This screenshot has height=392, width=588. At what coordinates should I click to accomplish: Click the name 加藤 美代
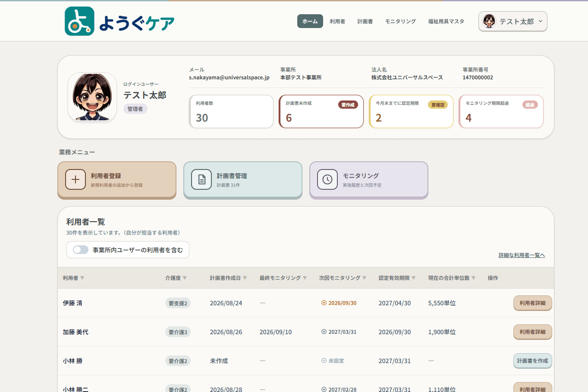pos(75,332)
